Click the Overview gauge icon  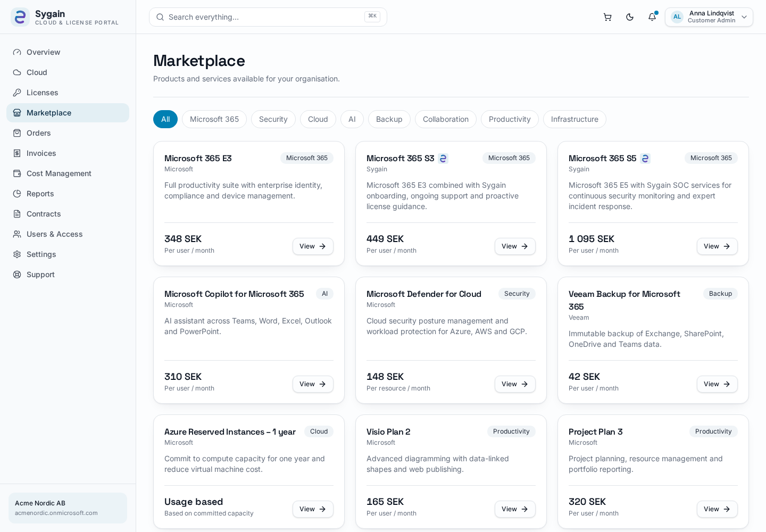point(17,52)
